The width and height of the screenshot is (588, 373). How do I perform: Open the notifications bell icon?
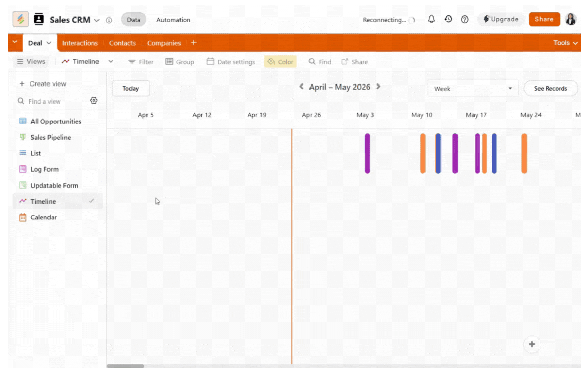click(431, 20)
